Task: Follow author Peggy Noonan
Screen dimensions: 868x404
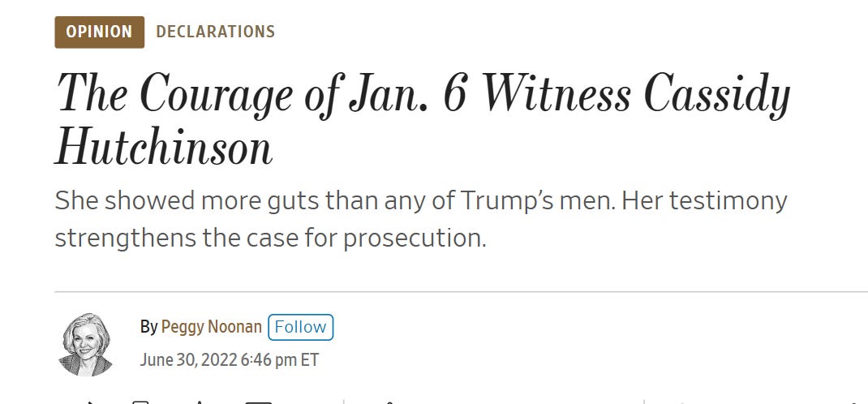Action: pyautogui.click(x=300, y=327)
